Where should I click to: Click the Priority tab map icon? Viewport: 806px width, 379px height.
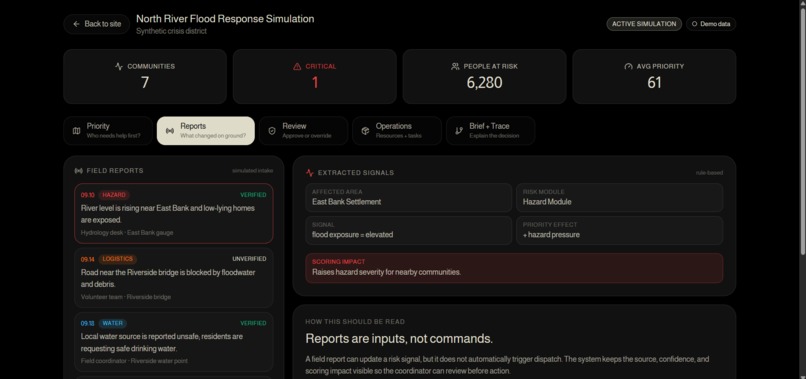pyautogui.click(x=77, y=131)
